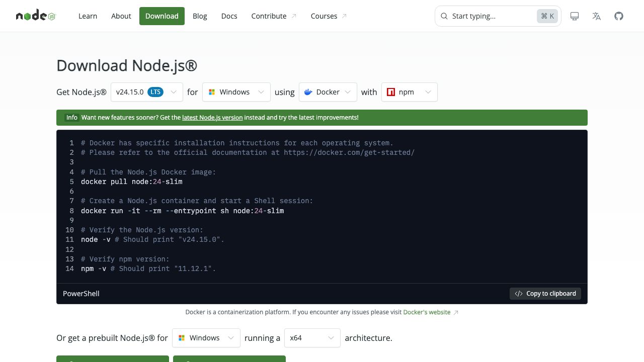Click 'Or get a prebuilt Node.js® for' text
This screenshot has width=644, height=362.
[112, 338]
